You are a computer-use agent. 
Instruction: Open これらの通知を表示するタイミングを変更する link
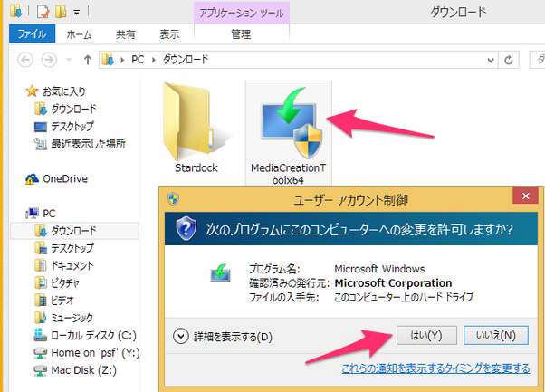[435, 368]
